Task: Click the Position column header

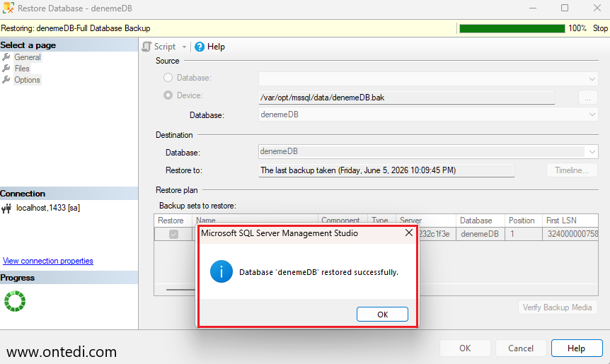Action: pyautogui.click(x=524, y=221)
